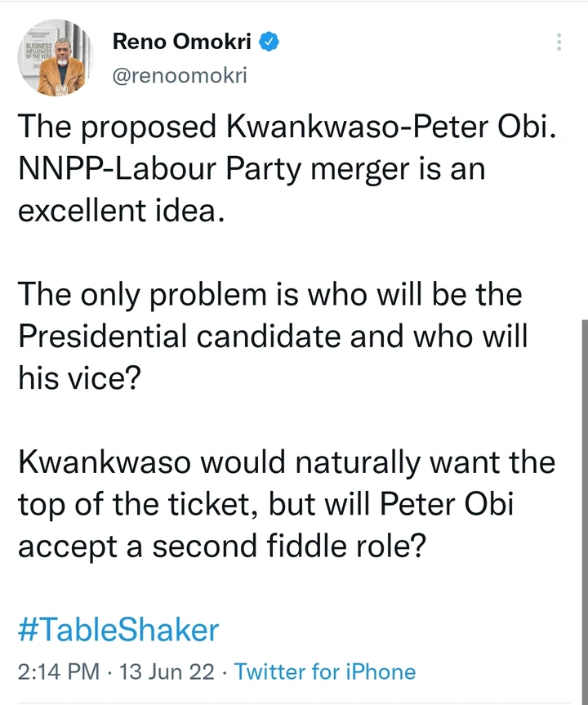Open the three-dot more options menu
The image size is (588, 705).
coord(559,42)
